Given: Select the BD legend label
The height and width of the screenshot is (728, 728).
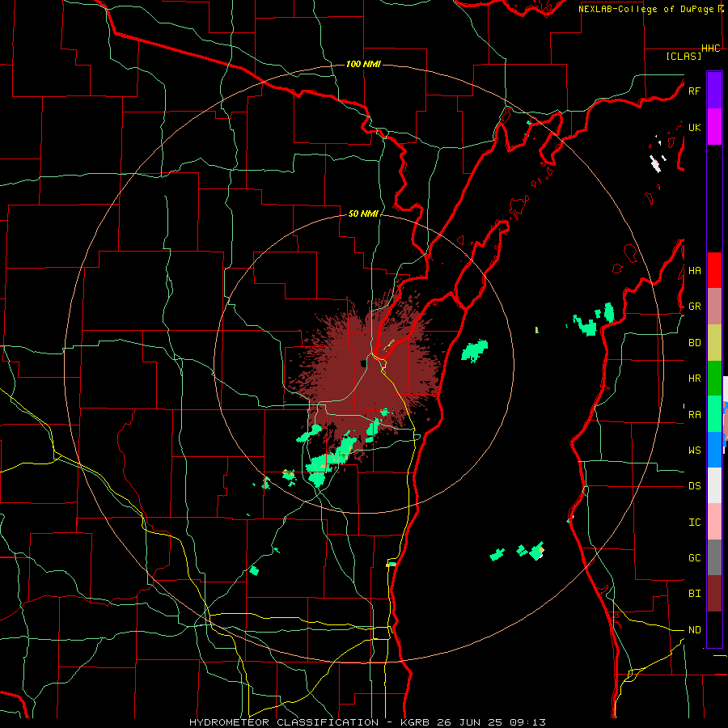Looking at the screenshot, I should (x=694, y=343).
